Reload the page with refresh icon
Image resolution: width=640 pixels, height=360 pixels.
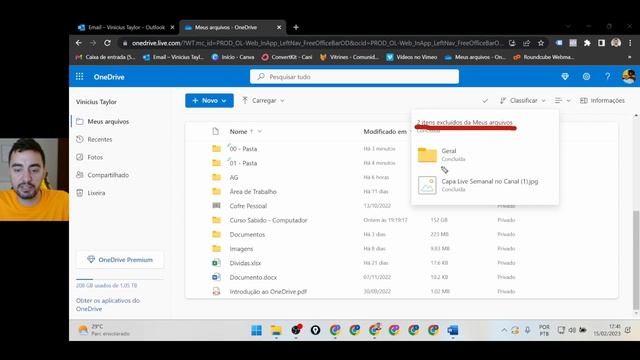click(107, 43)
